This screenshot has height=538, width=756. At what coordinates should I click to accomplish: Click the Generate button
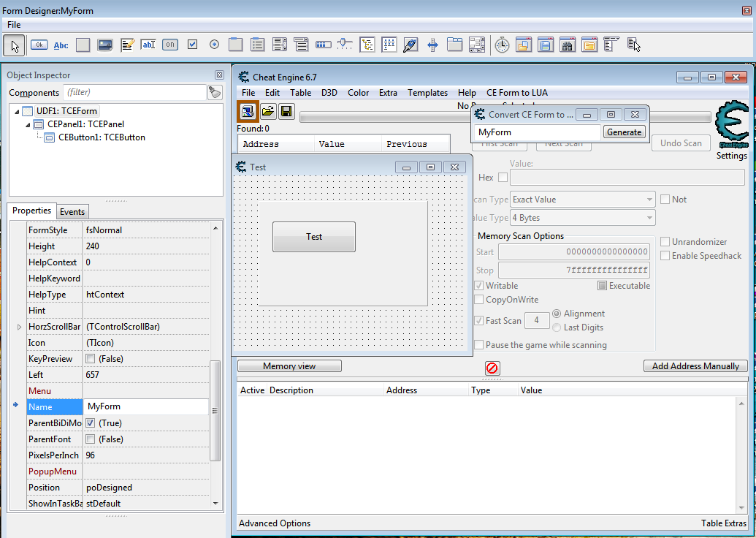625,132
